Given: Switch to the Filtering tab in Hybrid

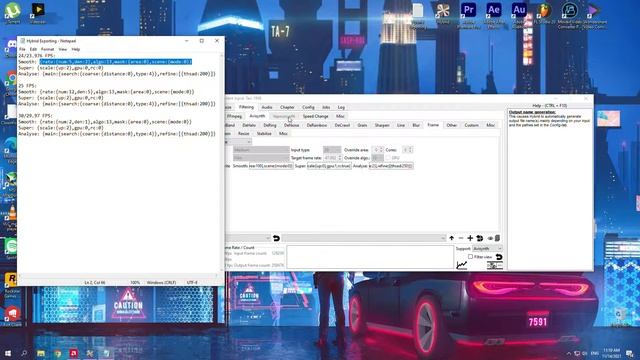Looking at the screenshot, I should pyautogui.click(x=246, y=107).
